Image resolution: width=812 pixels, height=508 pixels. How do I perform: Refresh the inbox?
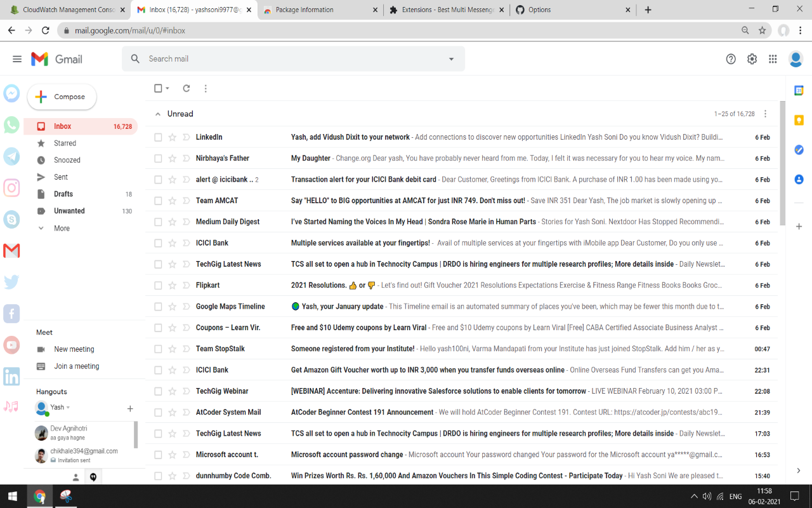pos(187,88)
